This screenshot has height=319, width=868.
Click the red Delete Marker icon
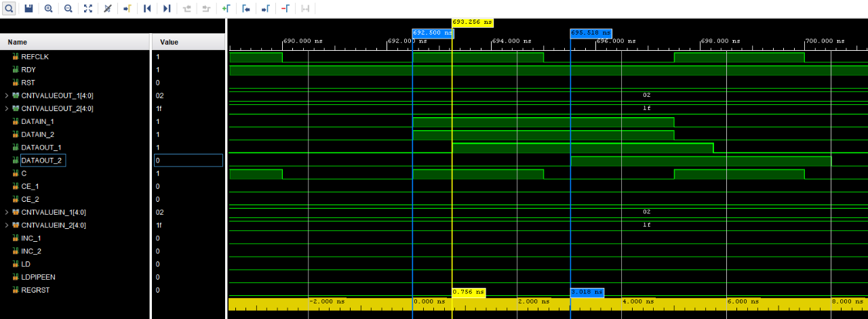(x=285, y=9)
